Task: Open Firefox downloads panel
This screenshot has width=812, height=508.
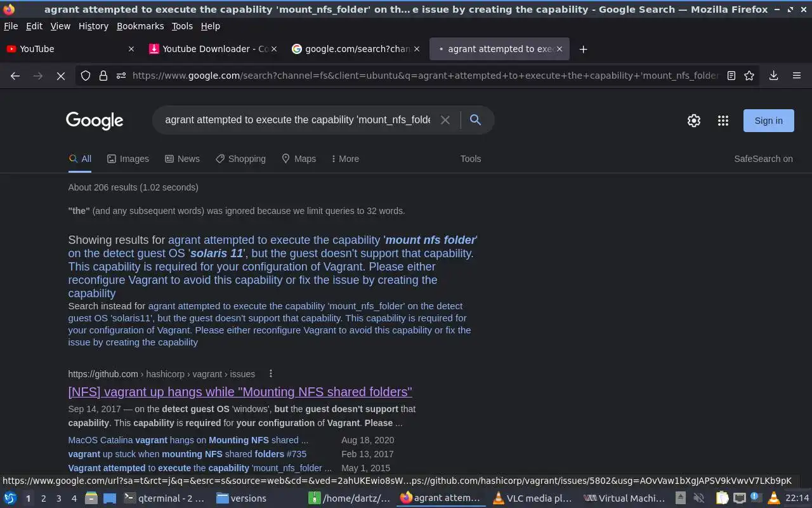Action: click(x=774, y=76)
